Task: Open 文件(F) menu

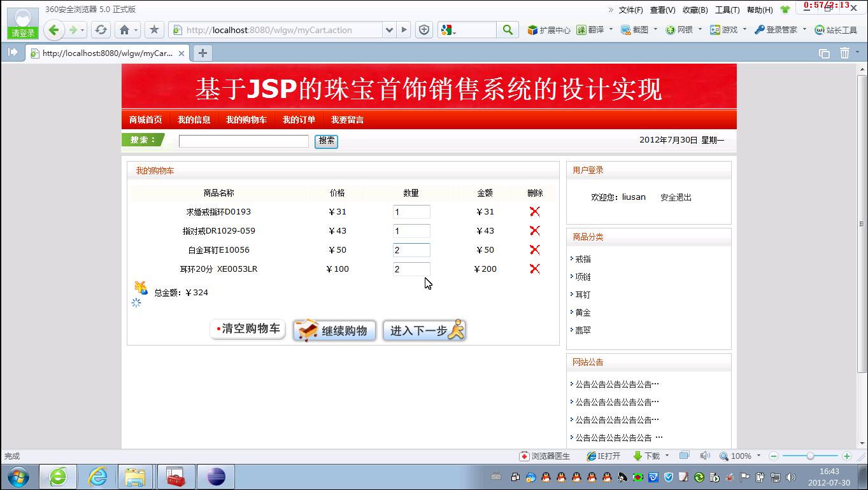Action: 630,10
